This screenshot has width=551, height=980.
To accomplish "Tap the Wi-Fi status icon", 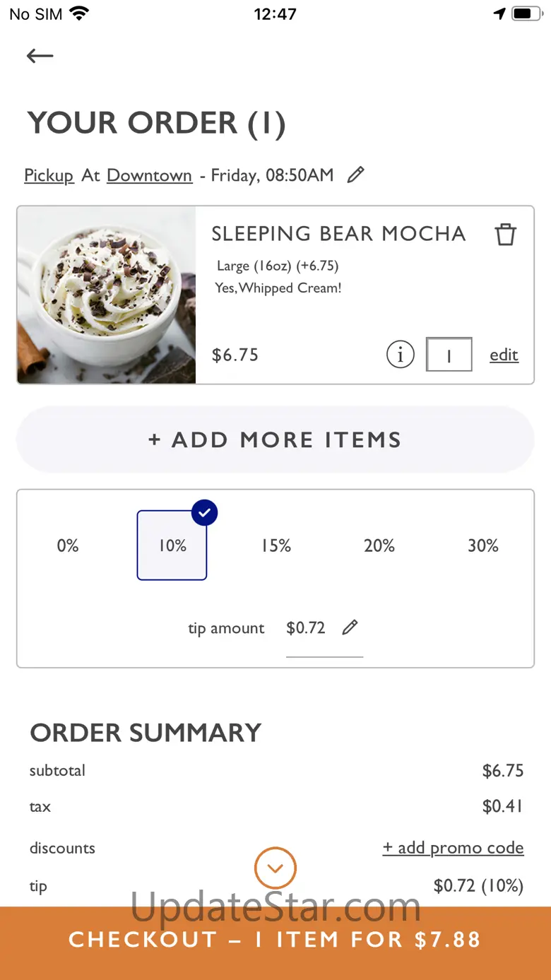I will click(x=80, y=13).
